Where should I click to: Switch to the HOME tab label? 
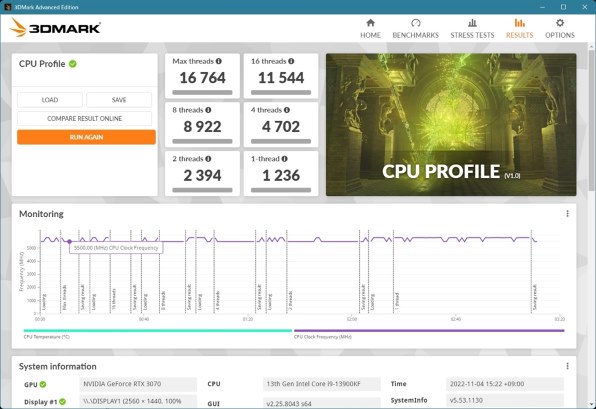[x=370, y=35]
